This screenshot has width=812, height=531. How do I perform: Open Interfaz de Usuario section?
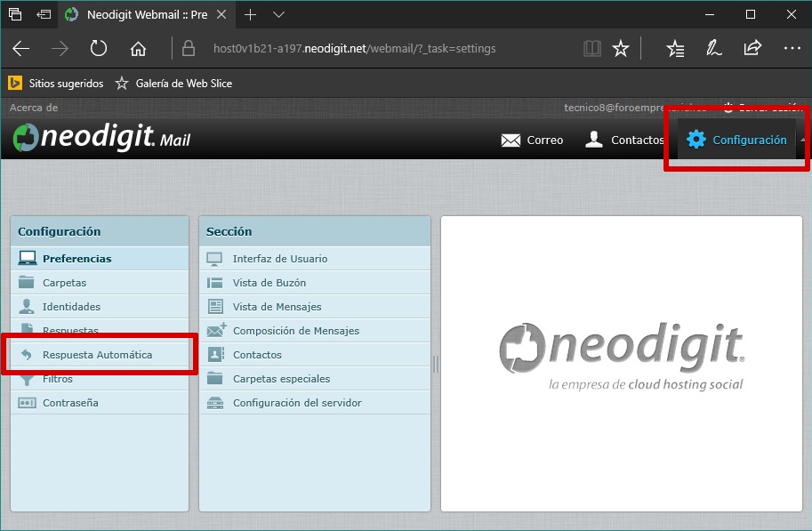pos(315,259)
